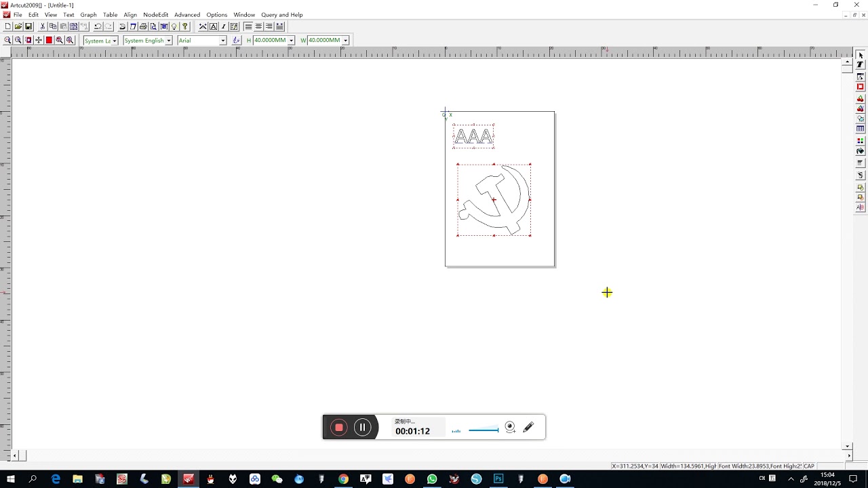Open the File menu
Screen dimensions: 868x488
18,14
